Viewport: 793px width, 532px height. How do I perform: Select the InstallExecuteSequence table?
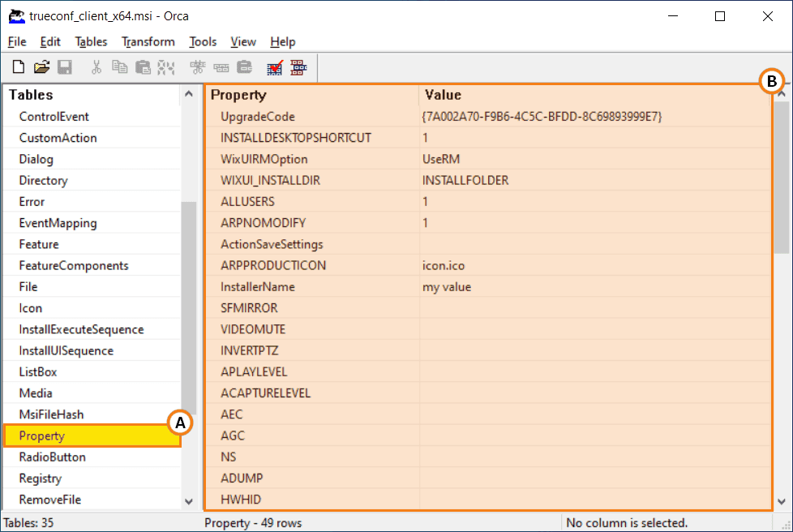click(x=92, y=329)
